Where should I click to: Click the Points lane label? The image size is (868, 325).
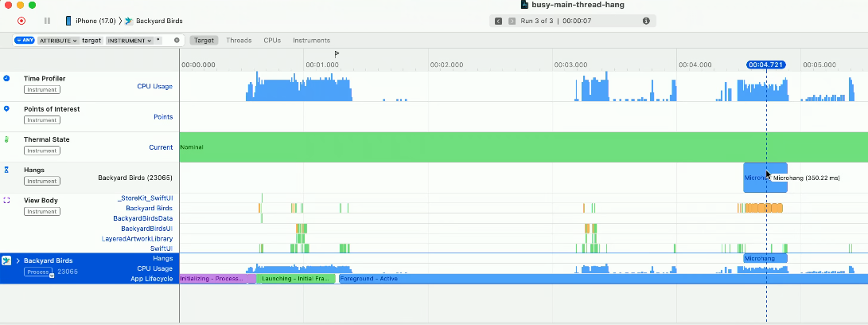163,117
